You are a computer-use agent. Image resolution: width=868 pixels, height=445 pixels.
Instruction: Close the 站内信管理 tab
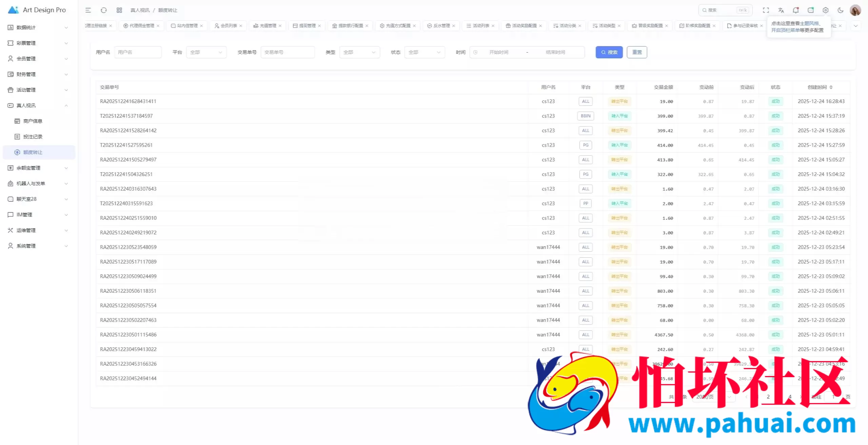pyautogui.click(x=201, y=26)
